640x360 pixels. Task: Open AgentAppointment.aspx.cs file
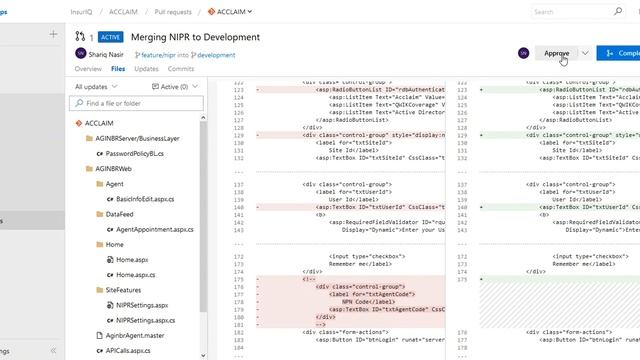pos(150,229)
